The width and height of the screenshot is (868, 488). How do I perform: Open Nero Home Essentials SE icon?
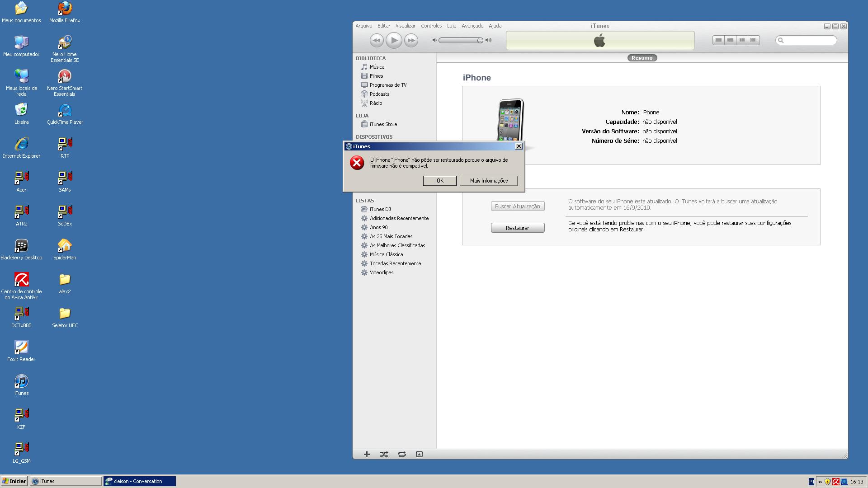coord(65,49)
